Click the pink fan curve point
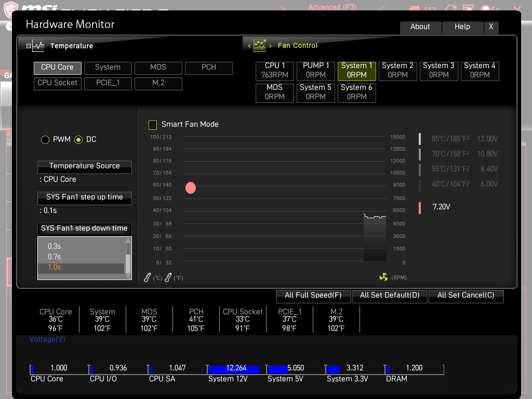532x399 pixels. click(191, 188)
